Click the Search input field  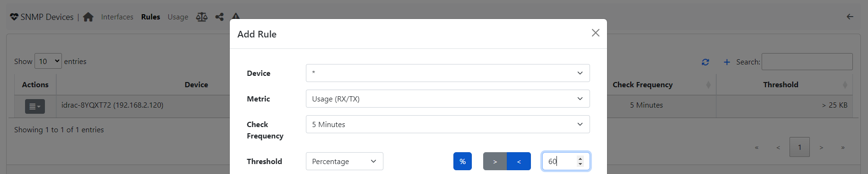click(807, 62)
